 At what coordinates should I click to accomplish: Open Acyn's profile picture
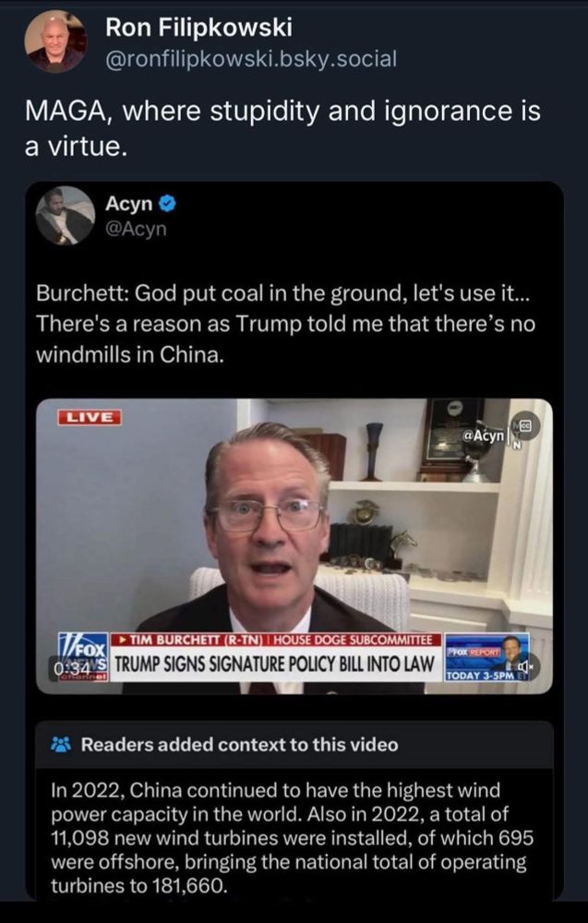[x=66, y=215]
